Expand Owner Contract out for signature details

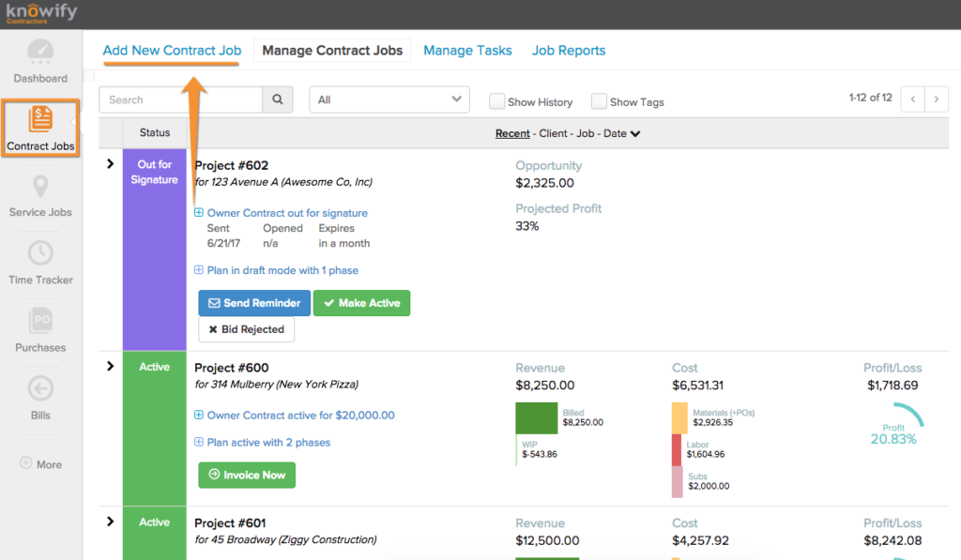199,213
